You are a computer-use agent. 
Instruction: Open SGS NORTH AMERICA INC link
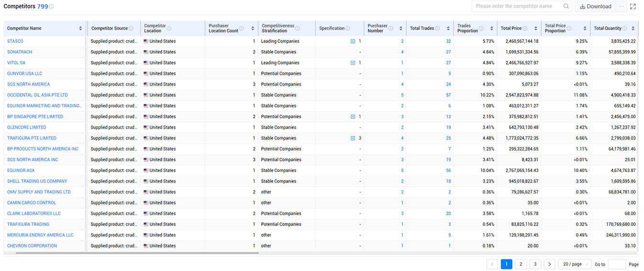(x=33, y=160)
